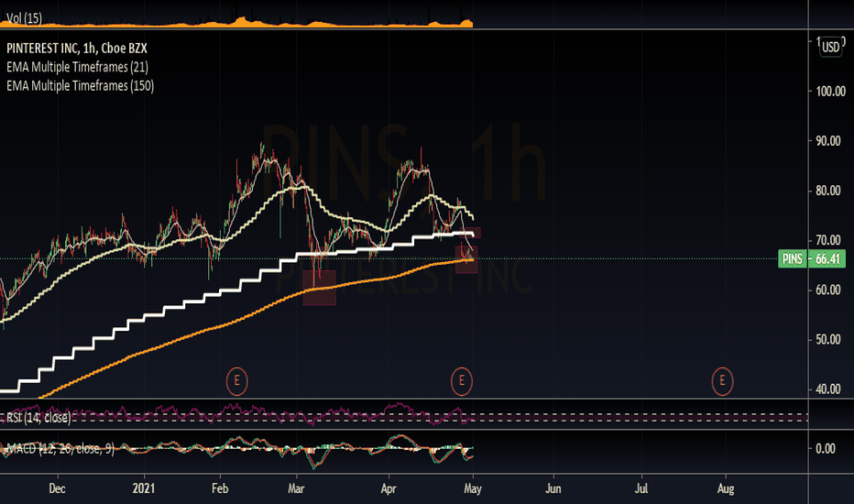This screenshot has height=504, width=854.
Task: Click the Feb label on the time axis
Action: point(220,488)
